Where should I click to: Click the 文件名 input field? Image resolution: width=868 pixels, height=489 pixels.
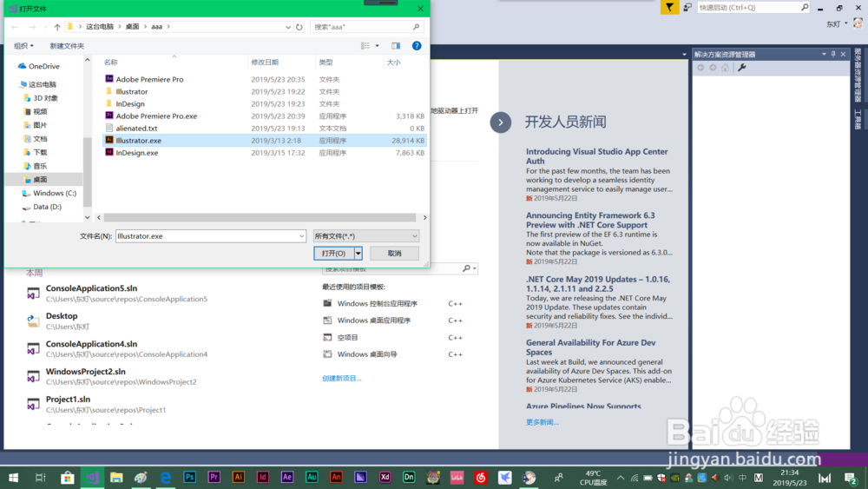(x=207, y=236)
